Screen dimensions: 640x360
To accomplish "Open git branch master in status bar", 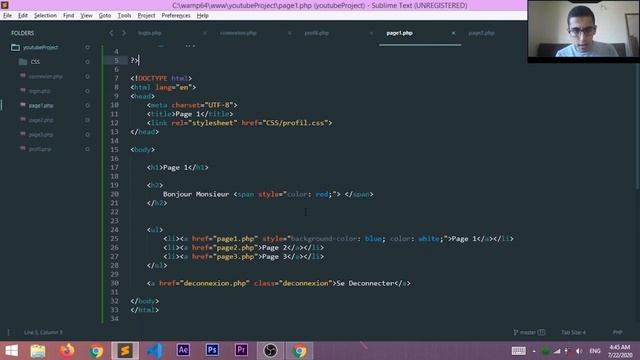I will click(529, 332).
